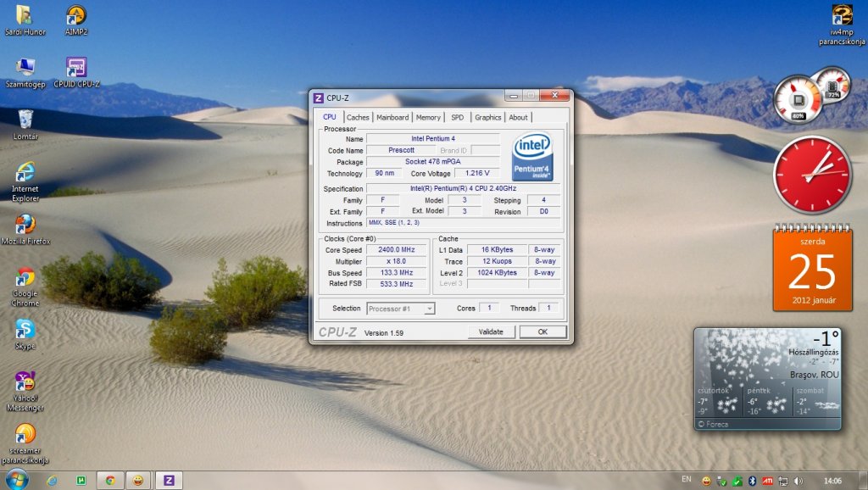The height and width of the screenshot is (490, 868).
Task: Open Internet Explorer from the taskbar
Action: 52,481
